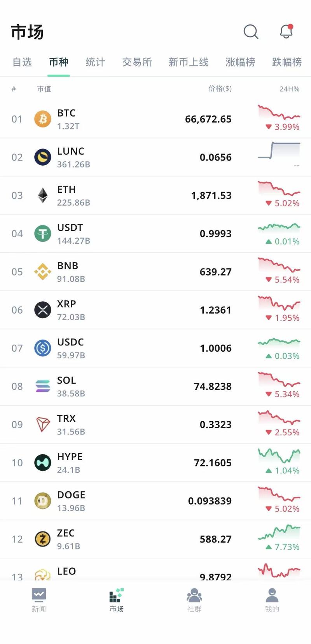Viewport: 311px width, 644px height.
Task: Switch to the 统计 tab
Action: [x=95, y=62]
